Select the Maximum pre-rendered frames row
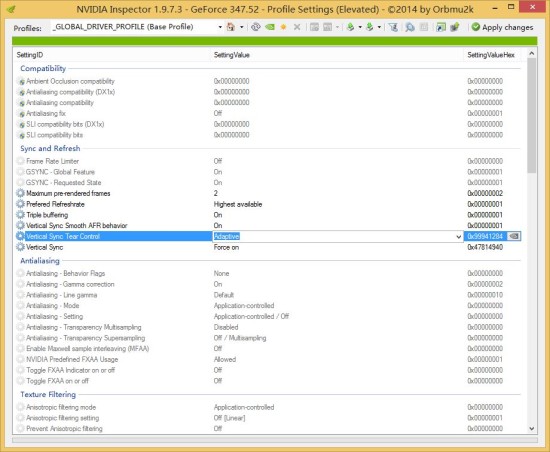This screenshot has width=550, height=452. point(268,193)
